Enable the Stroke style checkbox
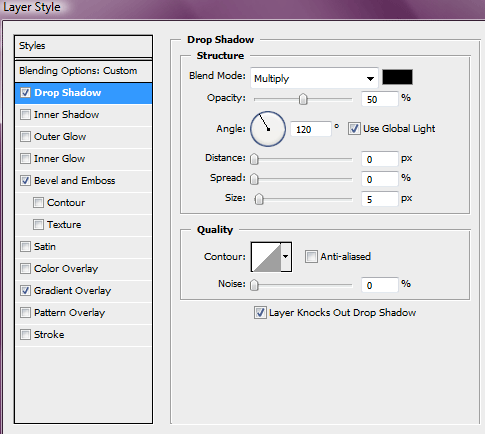Image resolution: width=485 pixels, height=434 pixels. [25, 335]
